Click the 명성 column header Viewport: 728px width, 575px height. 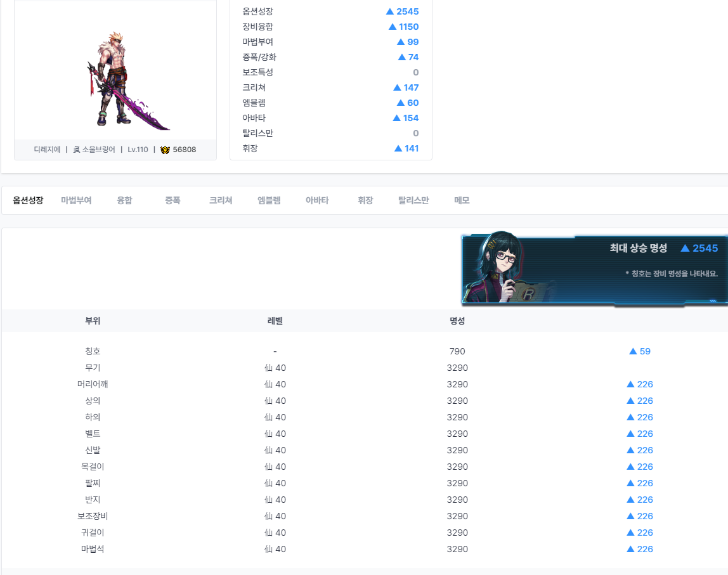pos(457,321)
